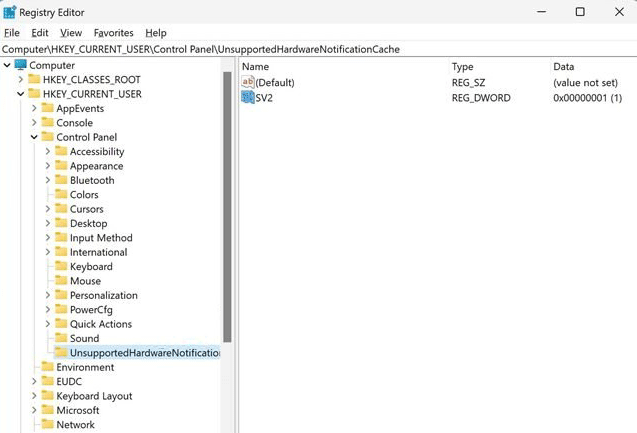
Task: Open the Edit menu
Action: point(40,33)
